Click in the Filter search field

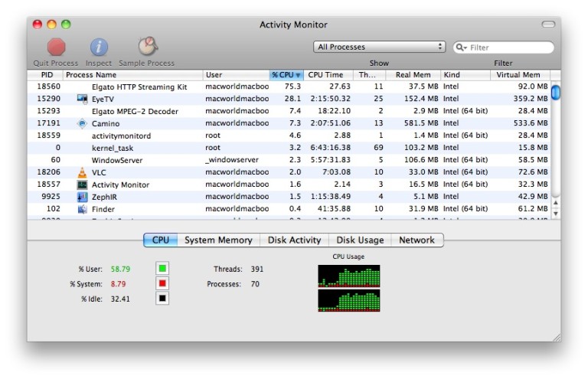(x=504, y=47)
